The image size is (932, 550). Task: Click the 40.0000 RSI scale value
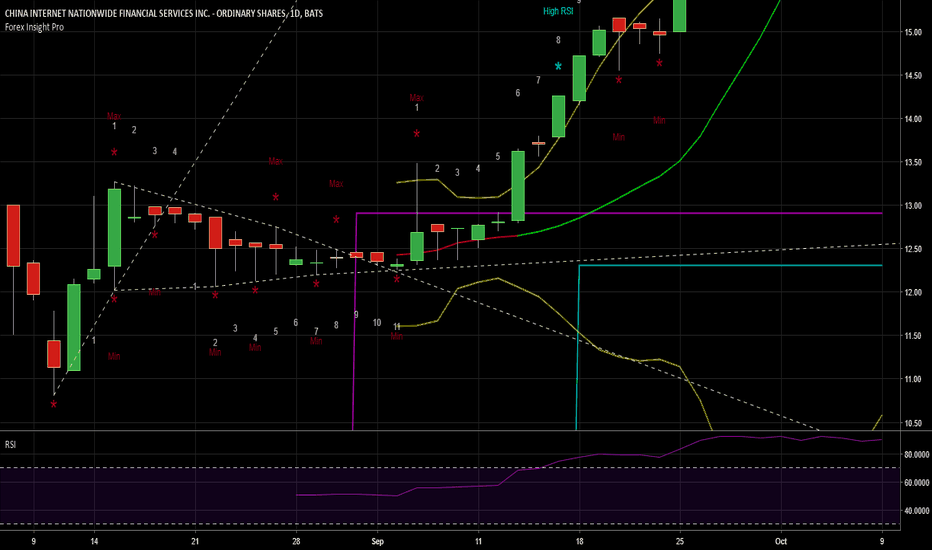pyautogui.click(x=917, y=511)
